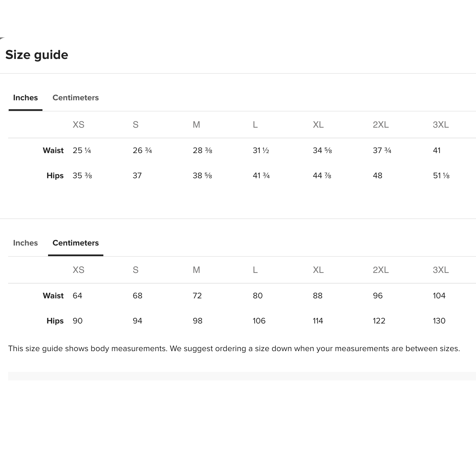This screenshot has height=476, width=476.
Task: Select the active Centimeters tab in the lower table
Action: [x=75, y=243]
